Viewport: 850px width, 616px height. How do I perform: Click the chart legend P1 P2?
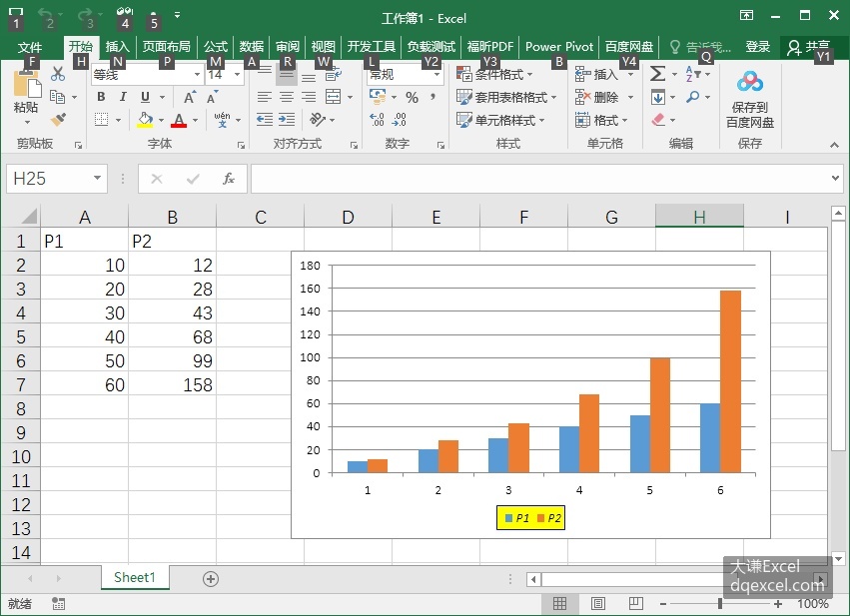pyautogui.click(x=530, y=518)
